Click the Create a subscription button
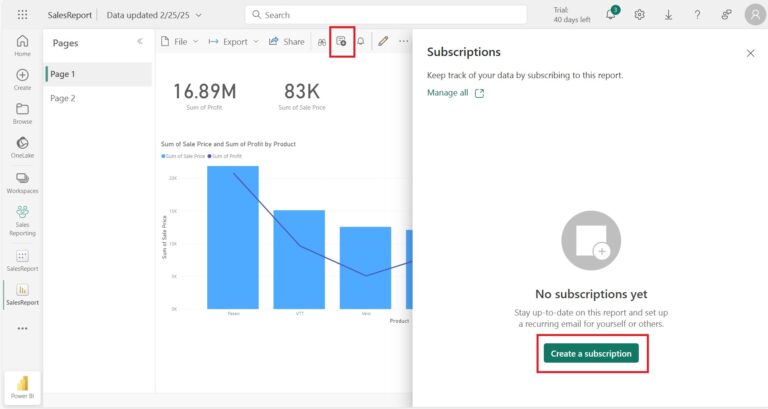 (x=591, y=353)
